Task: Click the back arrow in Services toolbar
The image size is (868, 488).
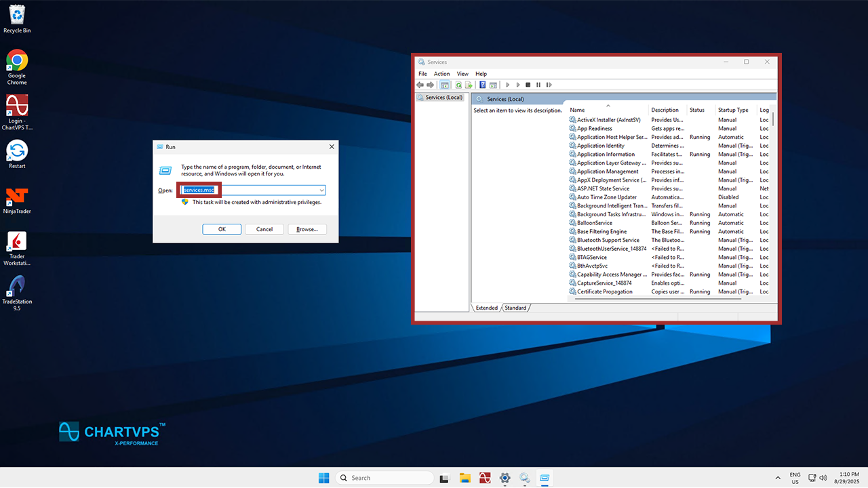Action: [x=420, y=85]
